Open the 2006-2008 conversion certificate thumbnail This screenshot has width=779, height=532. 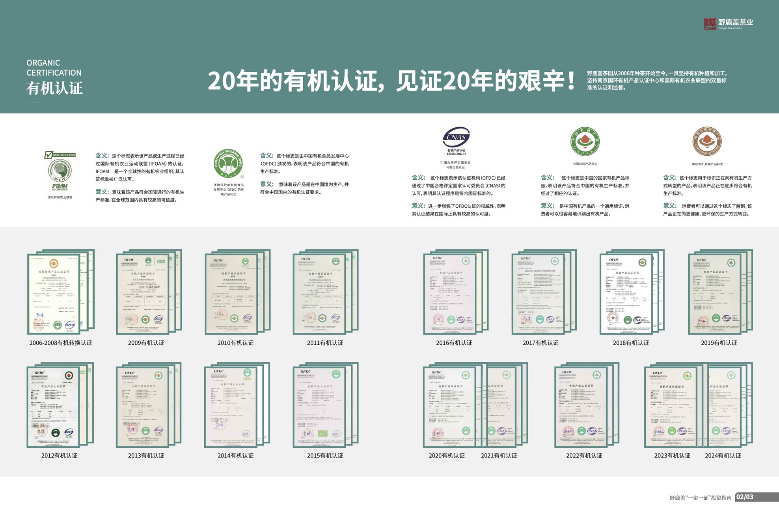coord(54,294)
